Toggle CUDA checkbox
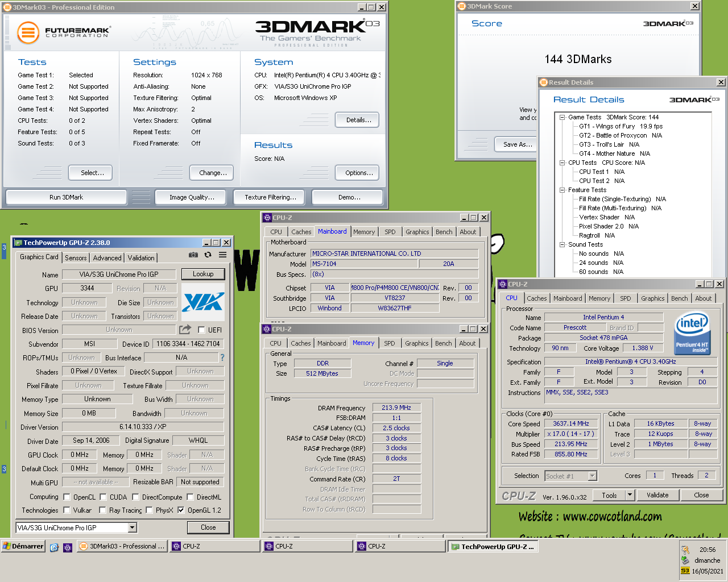 [103, 497]
